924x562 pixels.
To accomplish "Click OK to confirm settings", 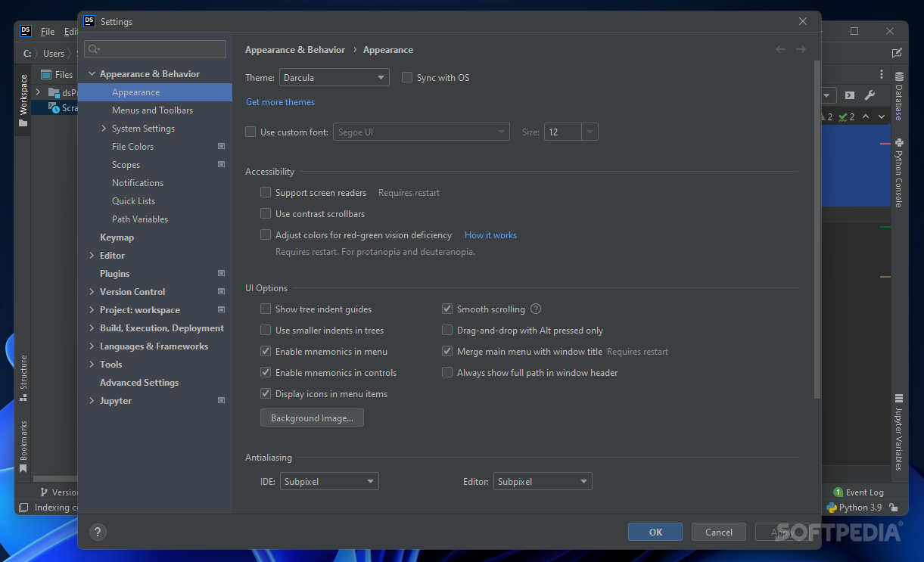I will (655, 532).
